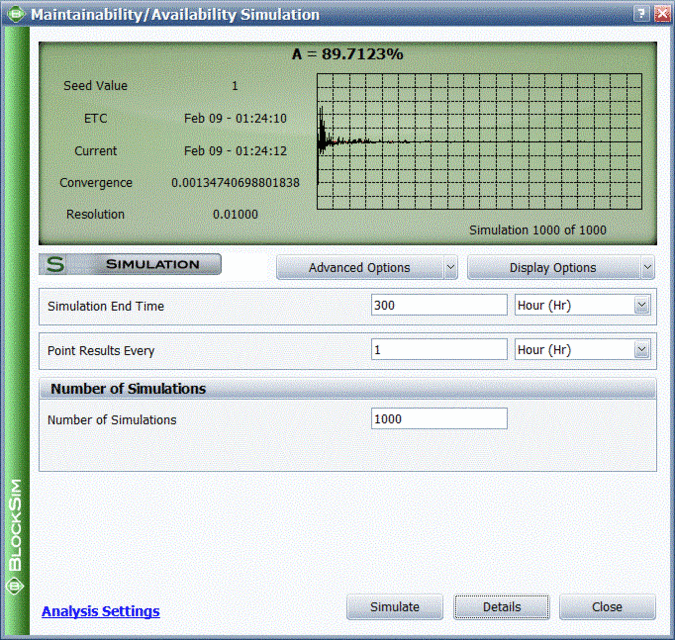This screenshot has width=675, height=640.
Task: Close the Maintainability/Availability Simulation window
Action: point(662,14)
